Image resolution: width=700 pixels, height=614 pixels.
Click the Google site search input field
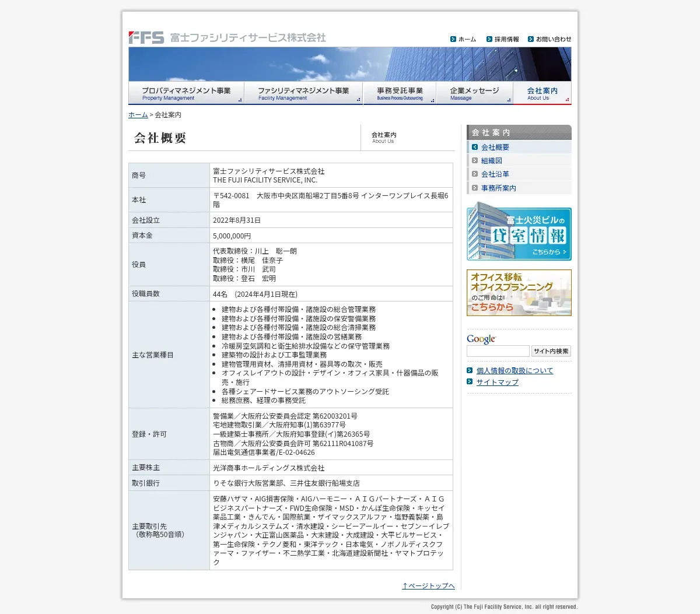pos(498,351)
